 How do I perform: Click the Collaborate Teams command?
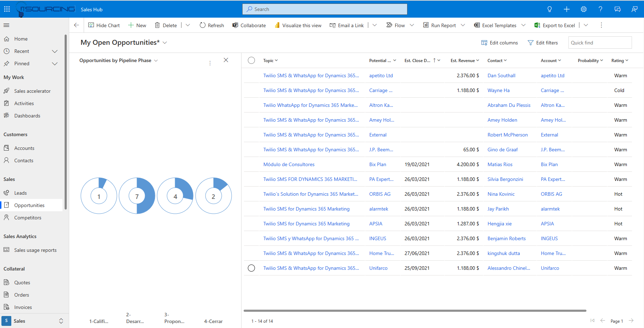pos(249,25)
